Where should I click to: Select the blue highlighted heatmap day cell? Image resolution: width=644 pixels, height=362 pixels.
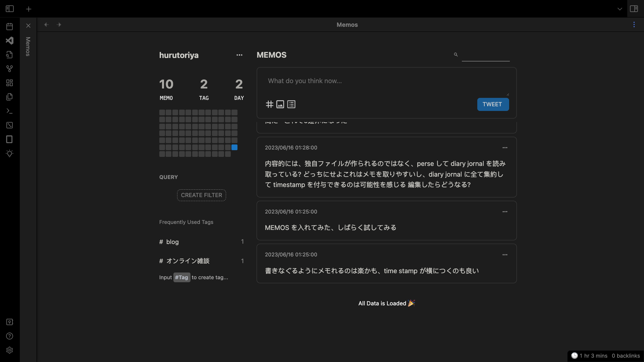tap(234, 147)
